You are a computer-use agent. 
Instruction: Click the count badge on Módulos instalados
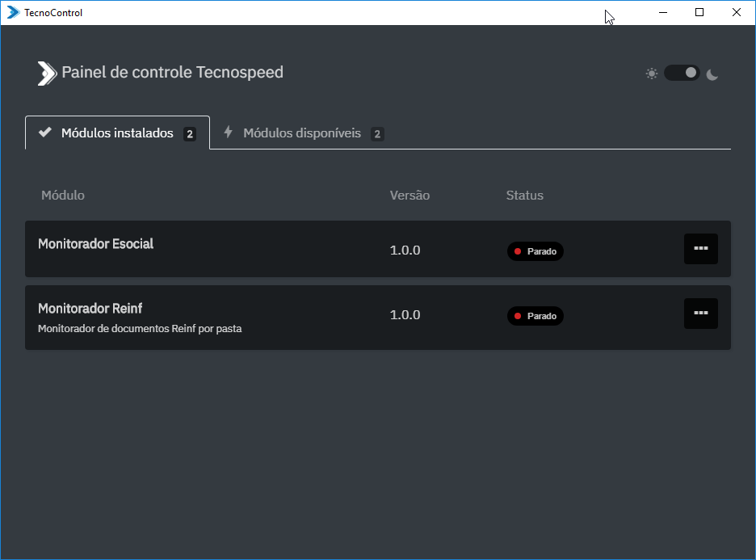190,134
